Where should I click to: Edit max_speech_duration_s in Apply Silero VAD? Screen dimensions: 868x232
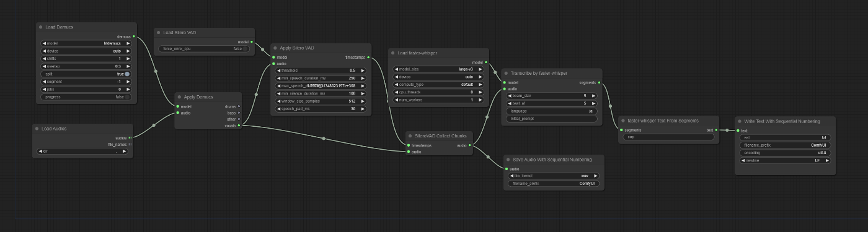(x=321, y=85)
